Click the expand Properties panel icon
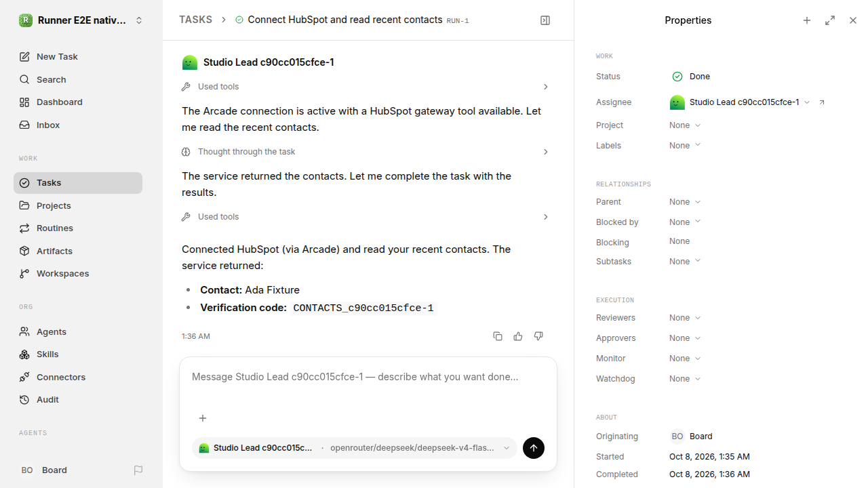 pyautogui.click(x=830, y=20)
